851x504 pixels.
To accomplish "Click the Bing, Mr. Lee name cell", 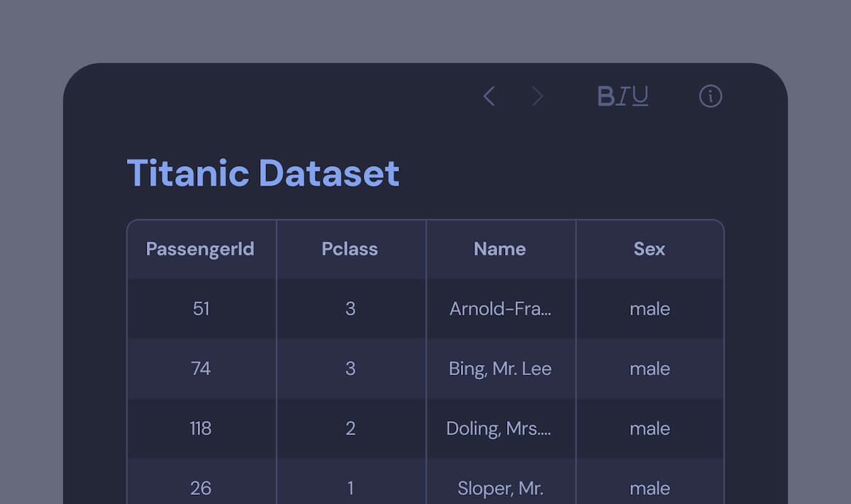I will 500,369.
